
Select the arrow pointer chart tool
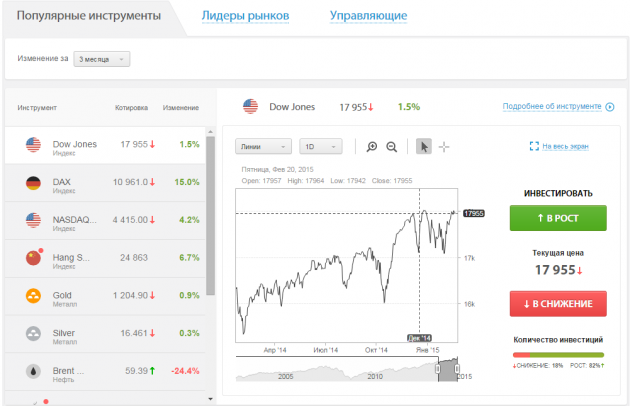[423, 147]
